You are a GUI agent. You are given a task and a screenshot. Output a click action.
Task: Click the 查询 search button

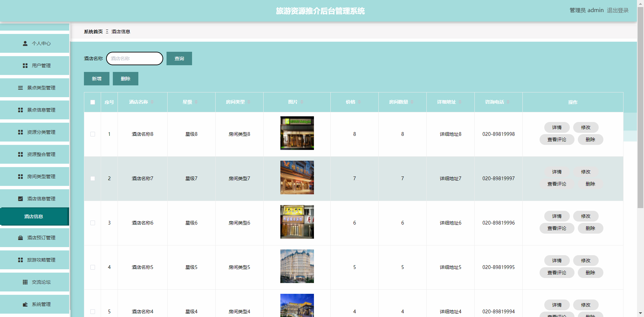(x=179, y=58)
